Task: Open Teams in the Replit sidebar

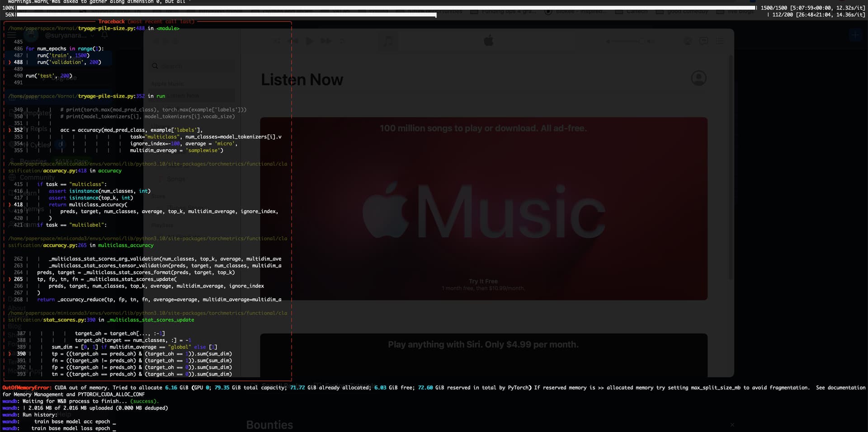Action: click(x=24, y=225)
